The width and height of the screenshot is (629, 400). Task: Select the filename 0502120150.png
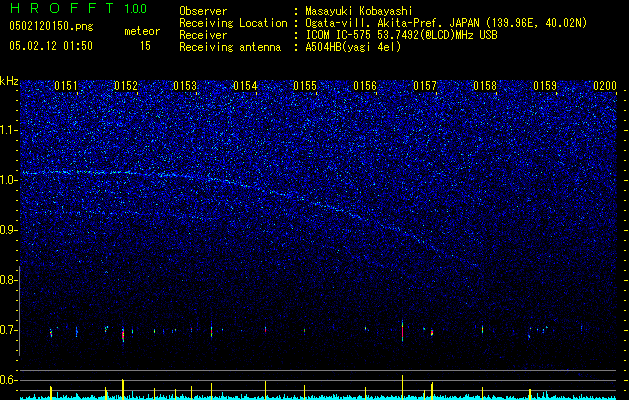[x=51, y=27]
